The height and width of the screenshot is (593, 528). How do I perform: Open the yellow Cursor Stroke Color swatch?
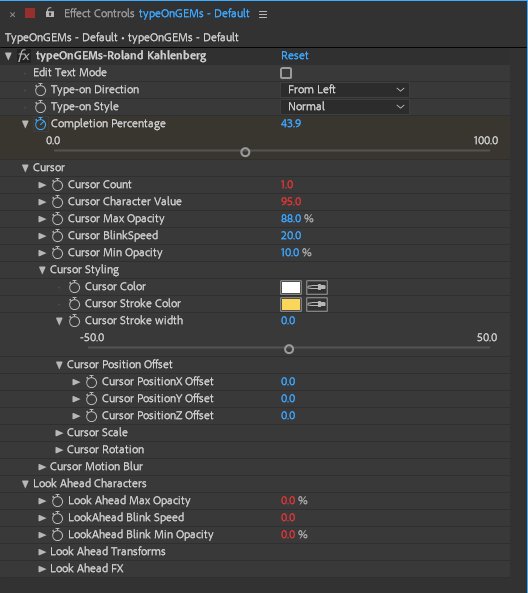pyautogui.click(x=291, y=304)
